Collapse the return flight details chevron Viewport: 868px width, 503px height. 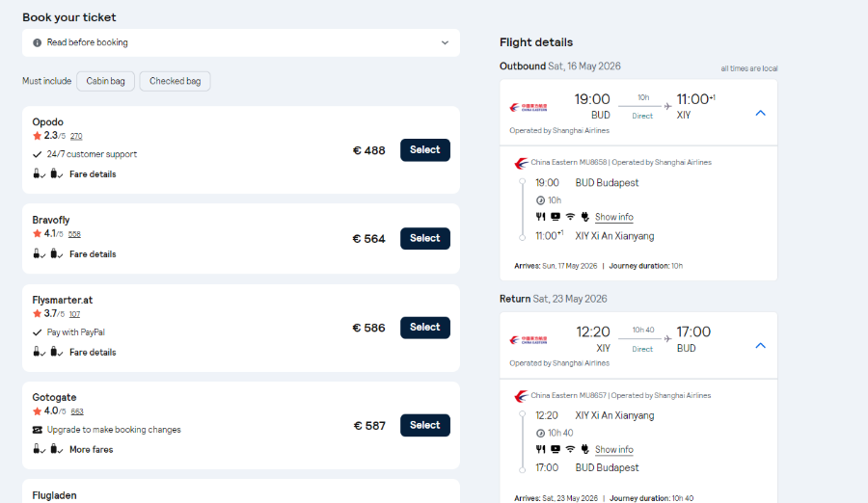(x=761, y=346)
